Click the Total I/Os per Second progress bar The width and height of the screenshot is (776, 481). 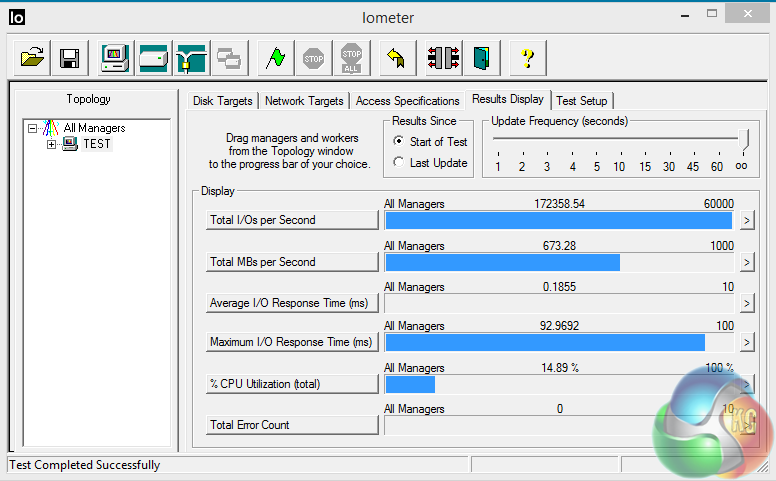click(559, 220)
